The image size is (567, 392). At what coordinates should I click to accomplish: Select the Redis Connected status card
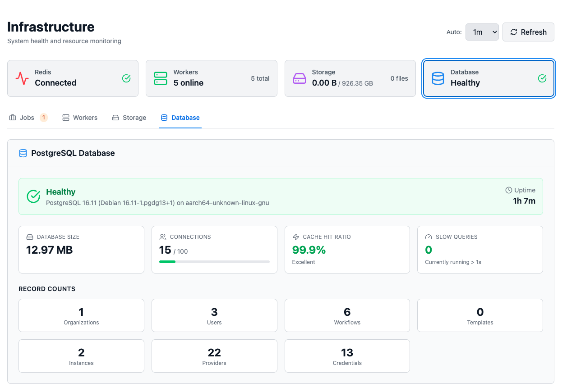[x=73, y=78]
